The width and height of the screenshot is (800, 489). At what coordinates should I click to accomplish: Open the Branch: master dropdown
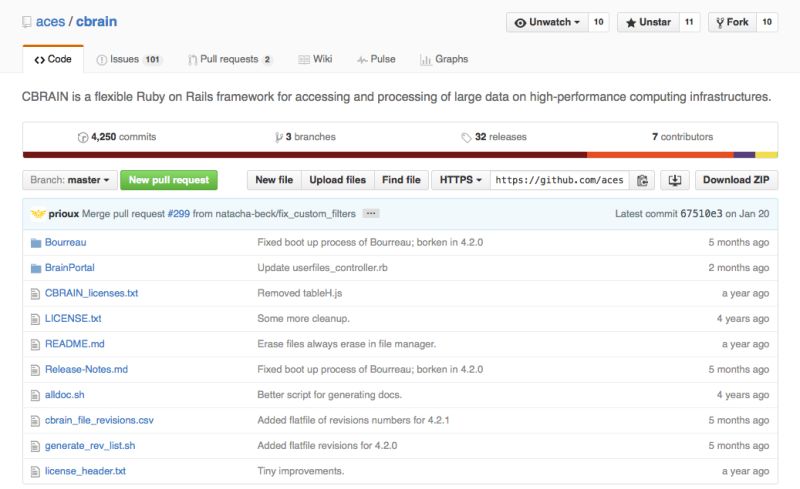[x=70, y=180]
